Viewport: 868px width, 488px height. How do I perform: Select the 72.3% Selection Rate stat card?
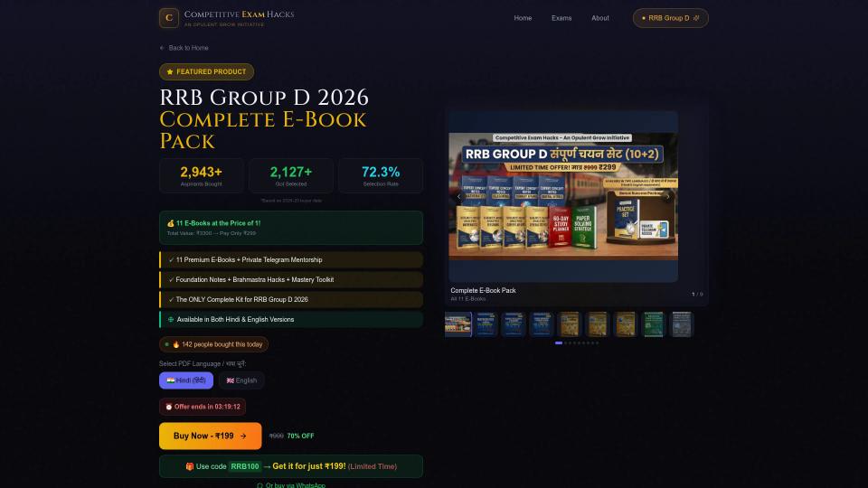[x=381, y=176]
